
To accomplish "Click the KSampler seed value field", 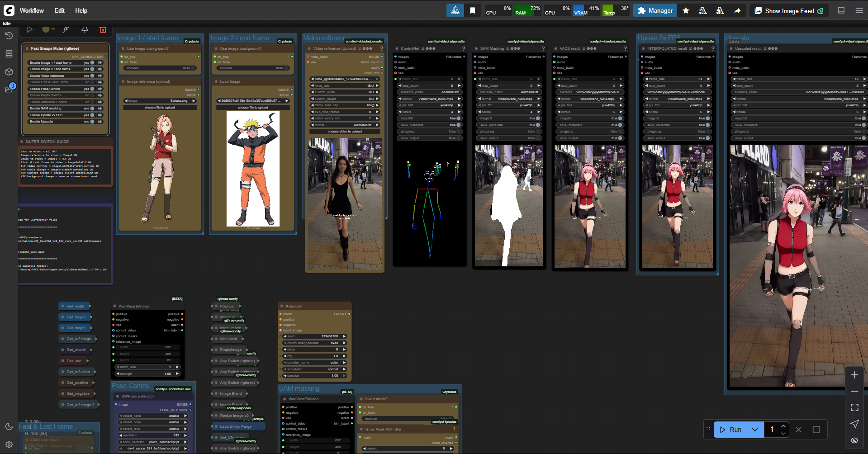I will (x=315, y=336).
